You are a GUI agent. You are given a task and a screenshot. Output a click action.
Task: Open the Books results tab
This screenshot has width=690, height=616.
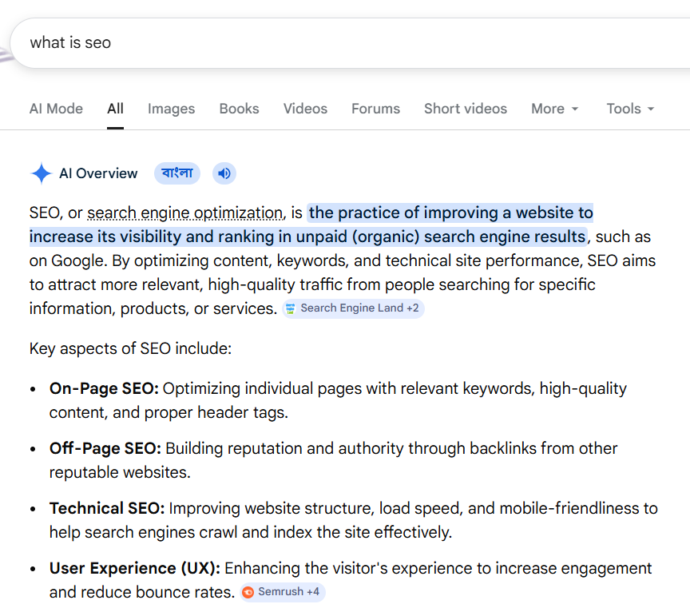coord(239,109)
